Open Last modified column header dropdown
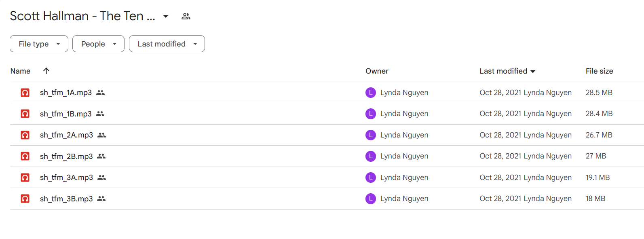This screenshot has width=644, height=239. coord(533,71)
